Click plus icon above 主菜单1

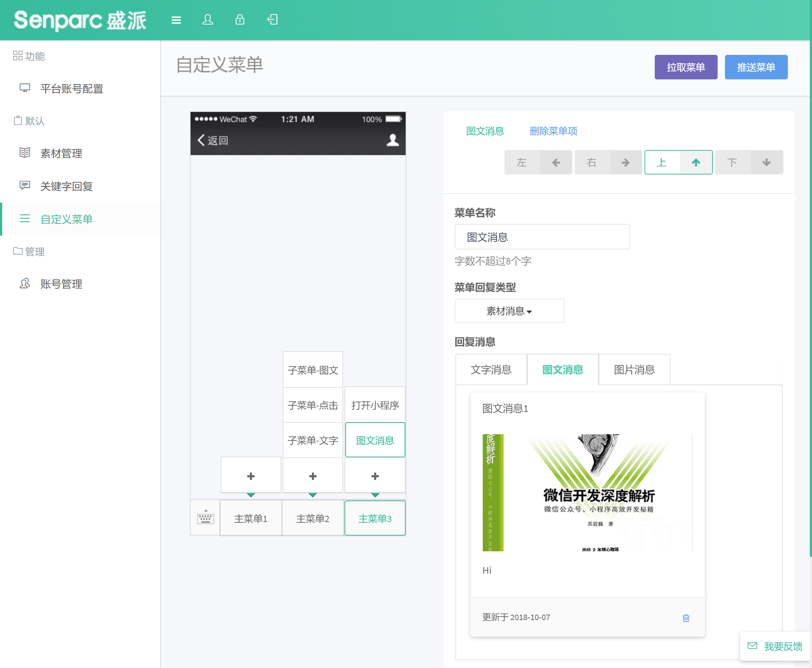(251, 476)
